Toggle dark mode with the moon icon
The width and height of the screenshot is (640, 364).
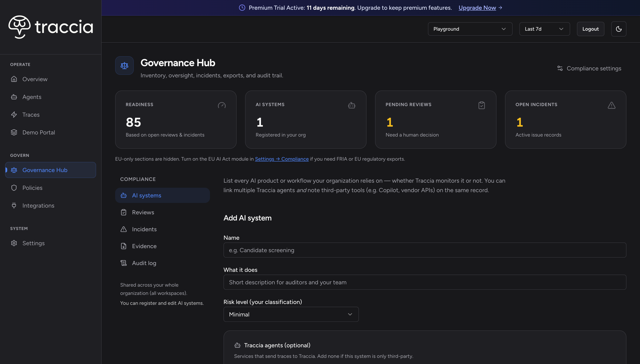(x=618, y=29)
